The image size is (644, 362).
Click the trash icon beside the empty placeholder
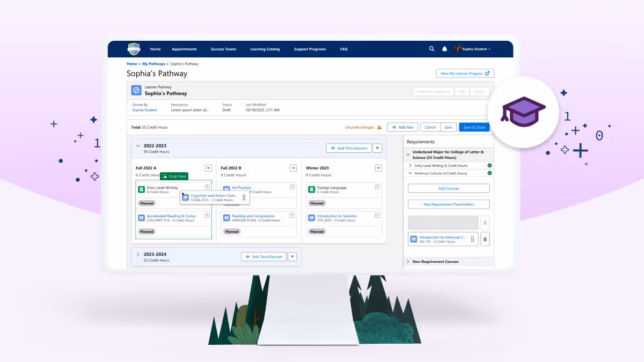[485, 223]
